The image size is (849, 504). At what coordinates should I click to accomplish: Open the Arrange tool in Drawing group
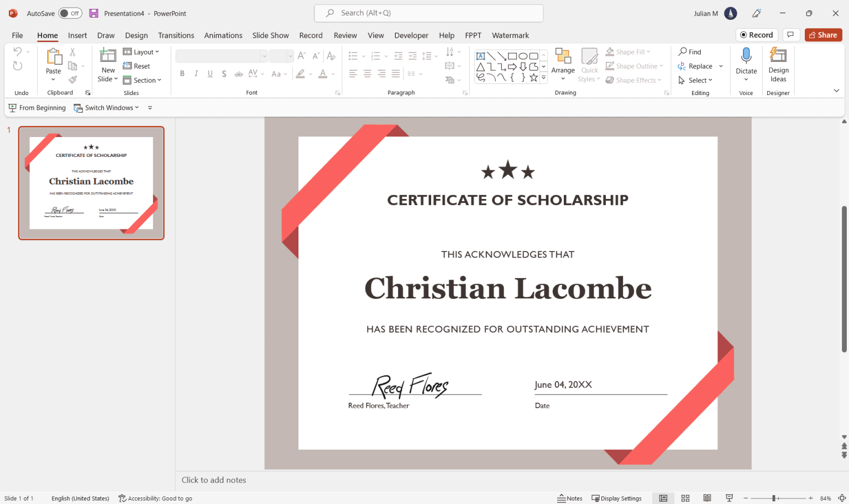click(563, 65)
